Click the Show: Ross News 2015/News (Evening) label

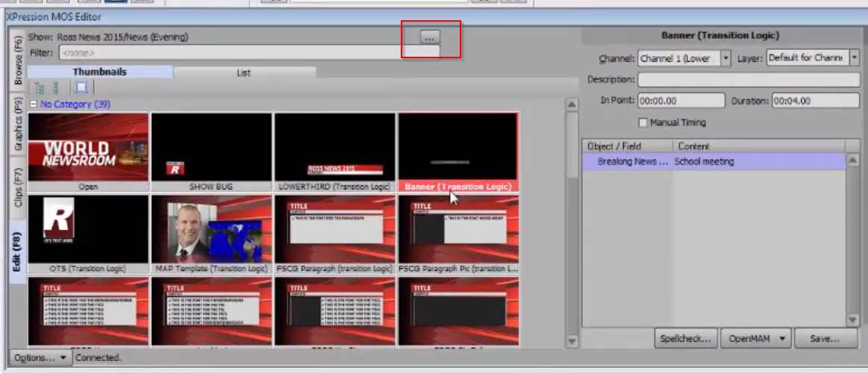click(108, 37)
